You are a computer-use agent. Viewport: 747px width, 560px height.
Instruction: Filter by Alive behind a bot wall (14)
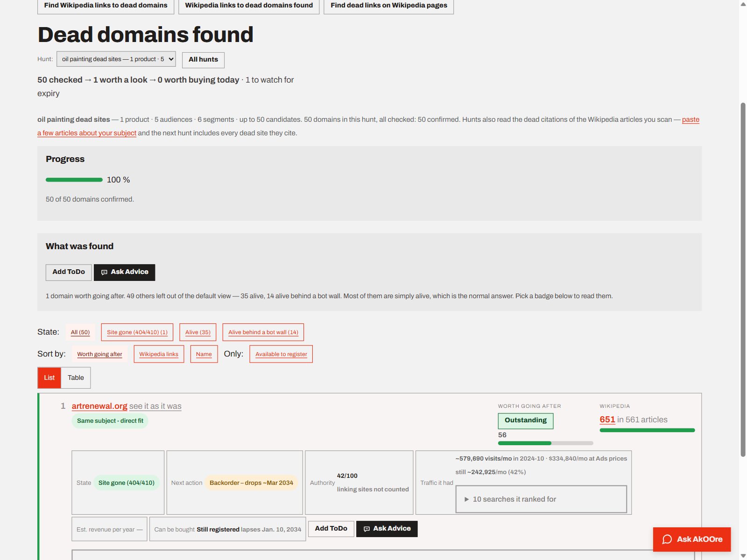[263, 332]
